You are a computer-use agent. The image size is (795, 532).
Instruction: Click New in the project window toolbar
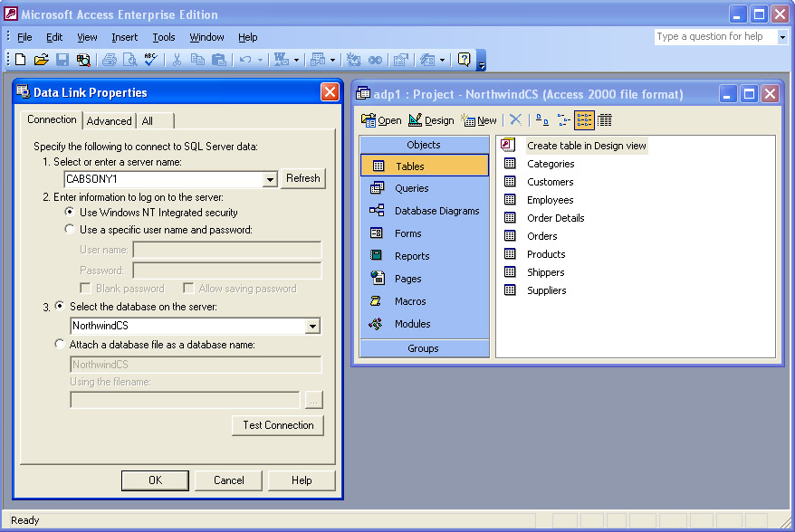(479, 120)
